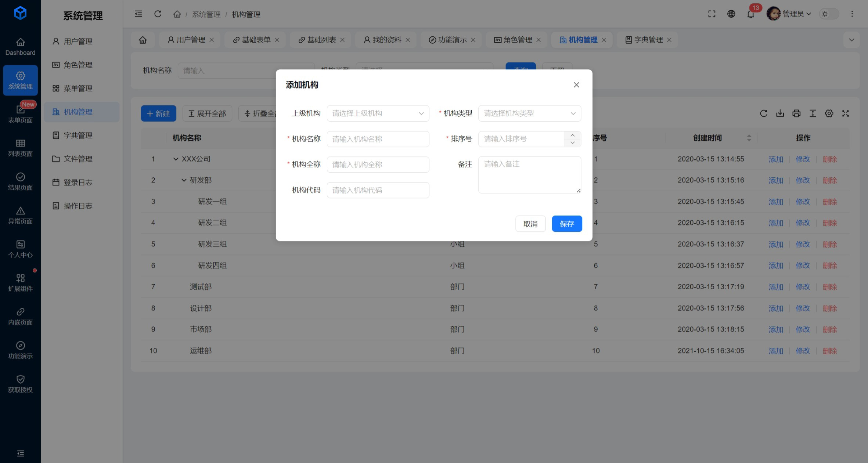The width and height of the screenshot is (868, 463).
Task: Click the fullscreen icon in the header
Action: point(712,14)
